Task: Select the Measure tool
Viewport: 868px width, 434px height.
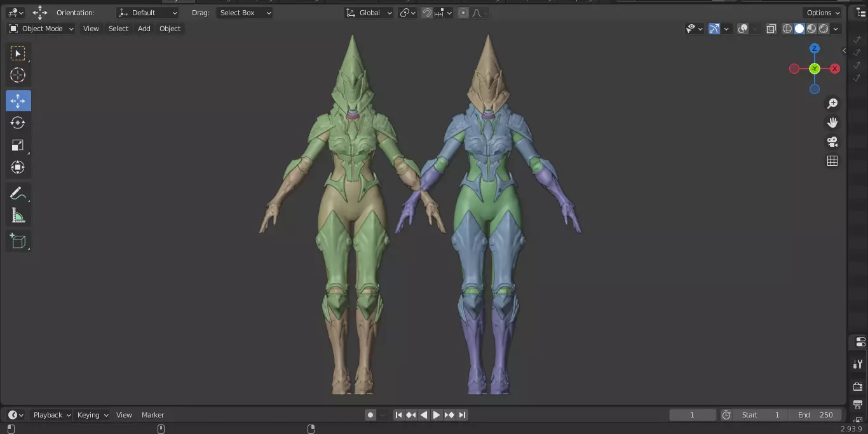Action: pos(18,216)
